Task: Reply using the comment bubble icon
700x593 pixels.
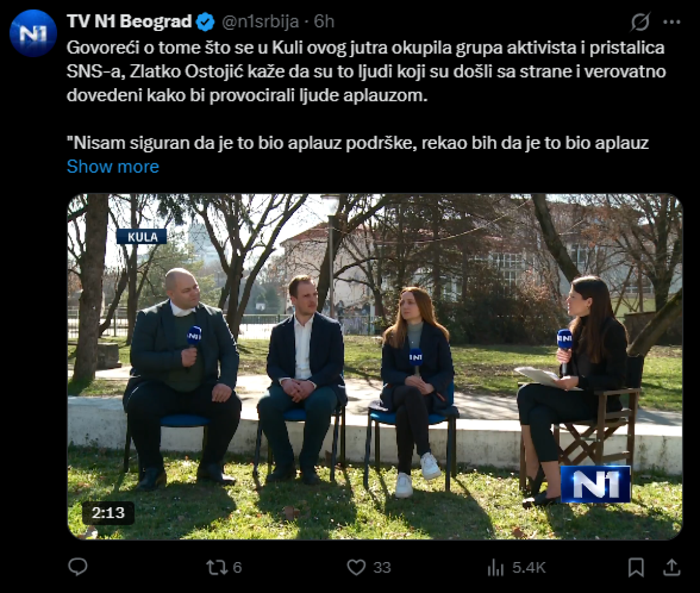Action: pos(78,567)
